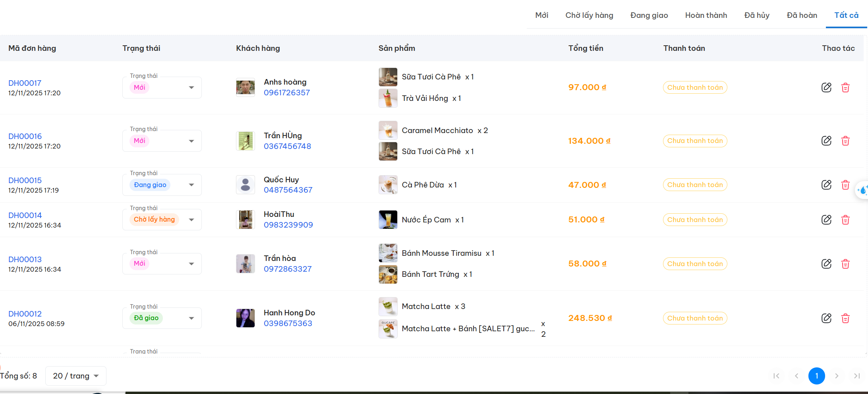Change the 20 / trang page size
The image size is (868, 394).
pos(75,376)
